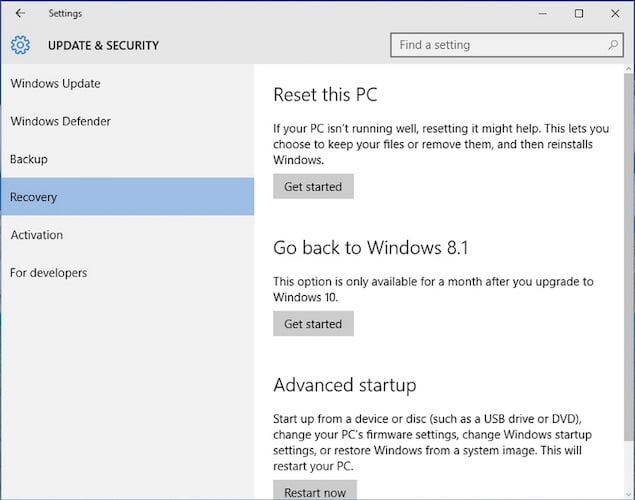Click the magnifier icon in the search box
This screenshot has height=500, width=635.
pyautogui.click(x=613, y=45)
